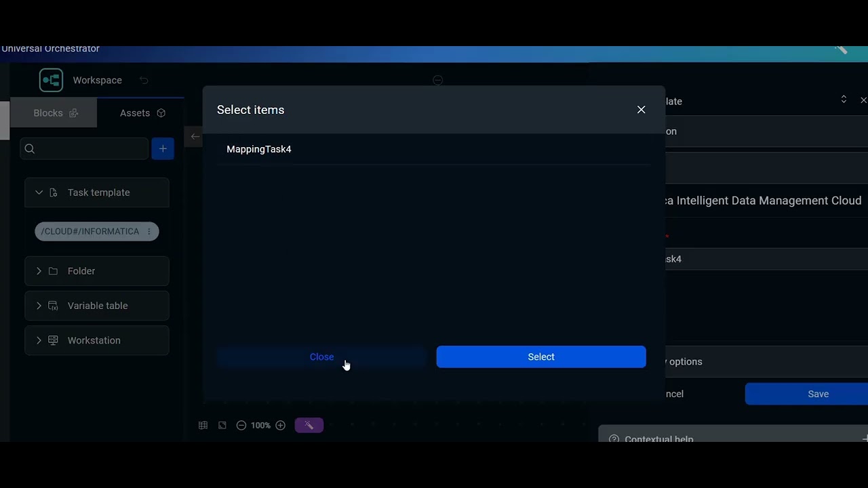Click the Folder icon in sidebar
The image size is (868, 488).
coord(54,271)
